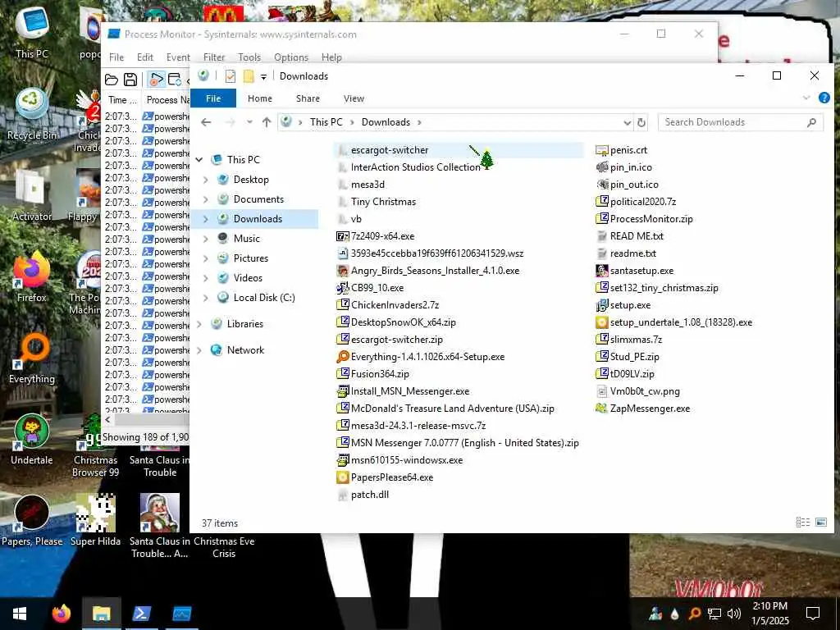Screen dimensions: 840x630
Task: Click Open folder icon in Process Monitor toolbar
Action: click(112, 80)
